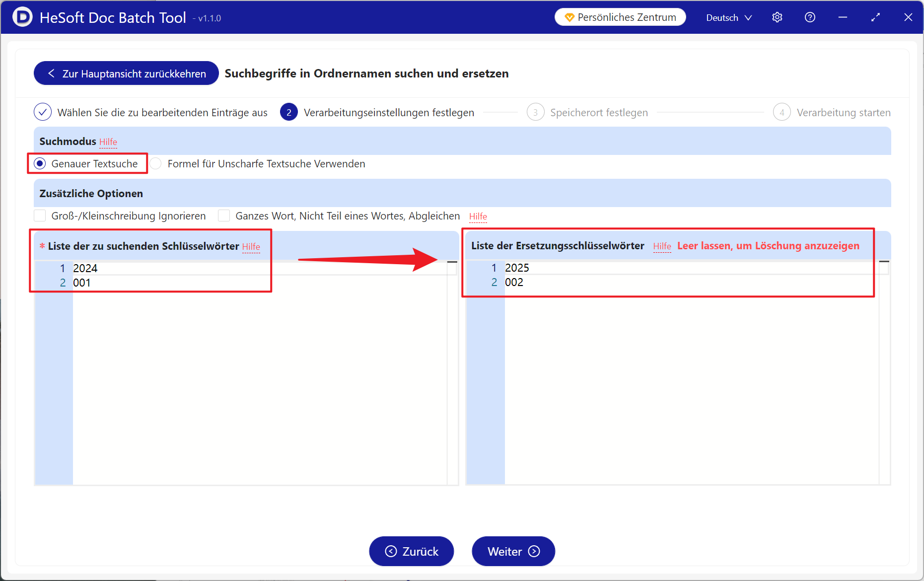Image resolution: width=924 pixels, height=581 pixels.
Task: Select Genauer Textsuche radio button
Action: coord(40,163)
